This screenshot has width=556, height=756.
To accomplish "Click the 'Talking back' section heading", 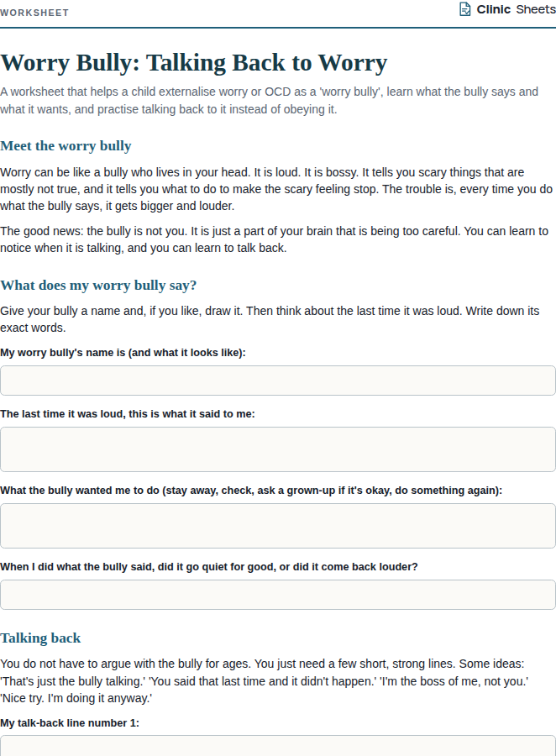I will tap(40, 638).
